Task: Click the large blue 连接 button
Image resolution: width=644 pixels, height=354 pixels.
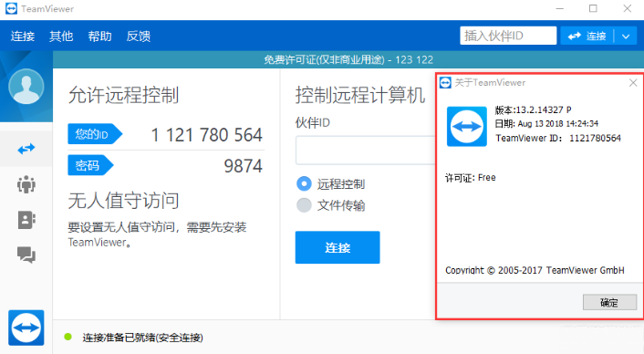Action: tap(338, 247)
